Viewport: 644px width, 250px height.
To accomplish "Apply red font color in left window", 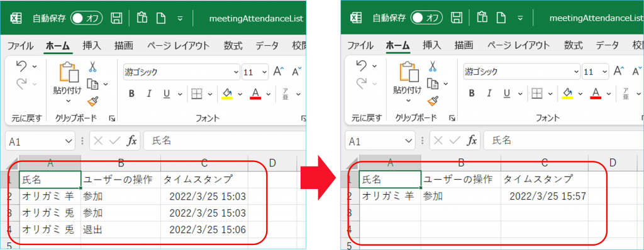I will [255, 94].
